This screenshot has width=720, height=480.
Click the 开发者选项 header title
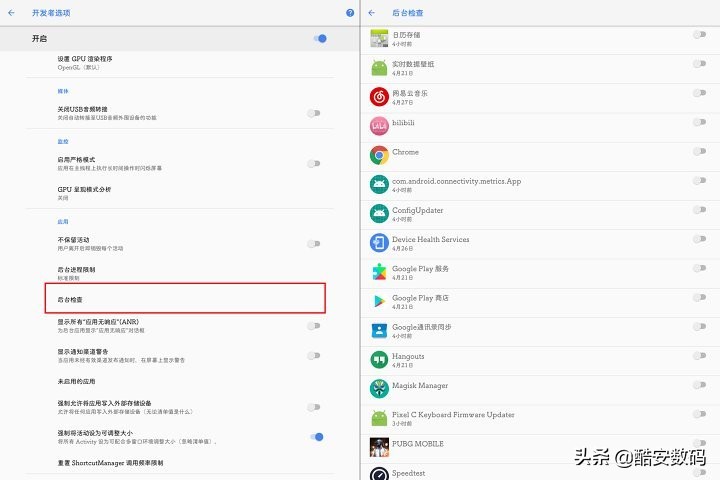(x=51, y=13)
